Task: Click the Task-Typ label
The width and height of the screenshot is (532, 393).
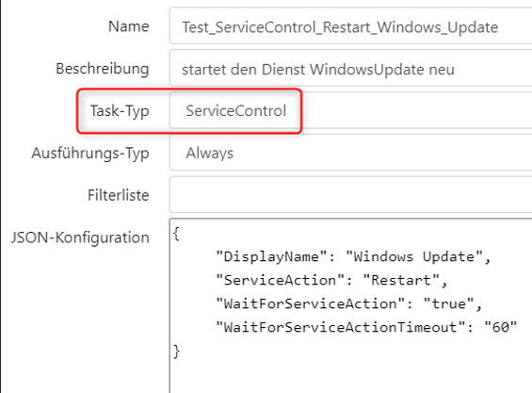Action: 120,110
